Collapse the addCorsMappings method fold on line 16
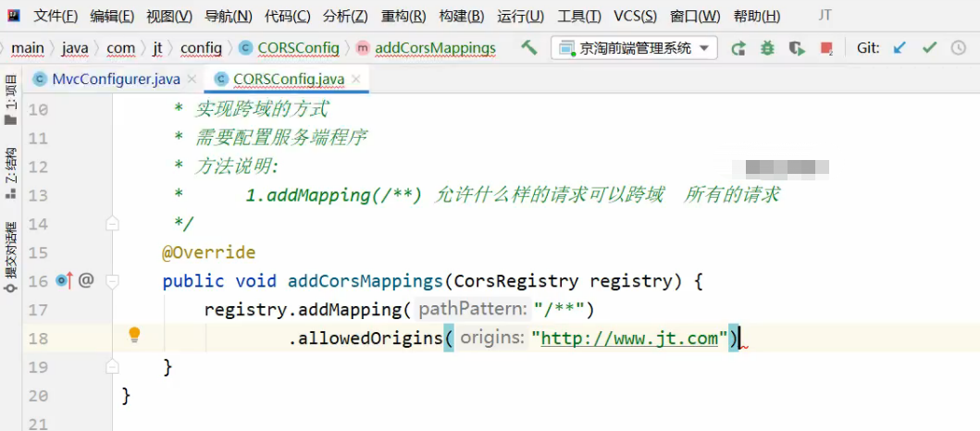Image resolution: width=980 pixels, height=431 pixels. coord(113,281)
